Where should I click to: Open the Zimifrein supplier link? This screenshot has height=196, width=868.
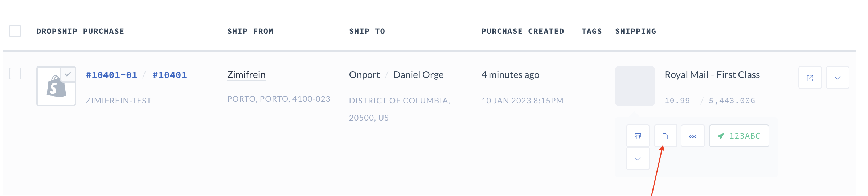(x=246, y=75)
